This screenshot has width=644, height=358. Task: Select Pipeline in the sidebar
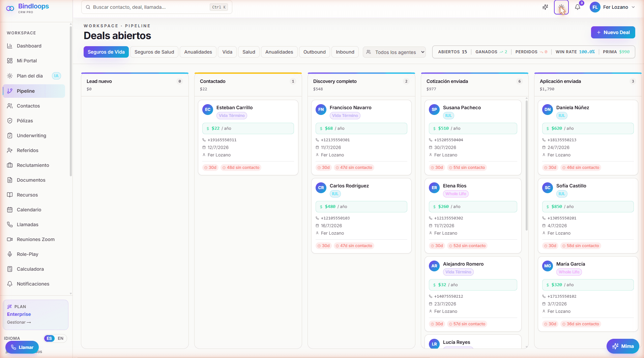pos(34,91)
